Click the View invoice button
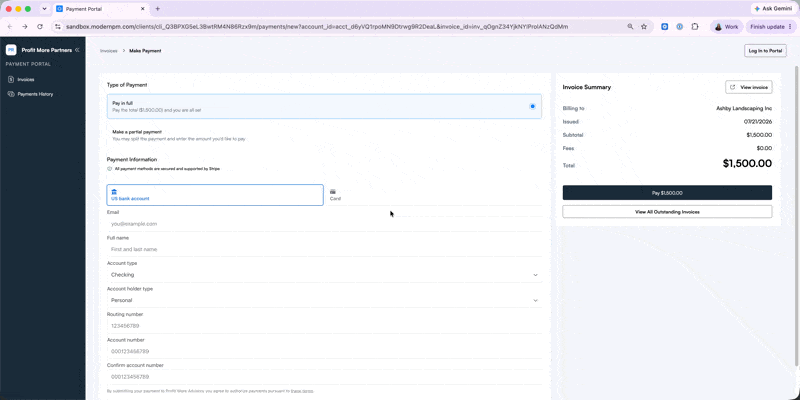 [x=748, y=87]
